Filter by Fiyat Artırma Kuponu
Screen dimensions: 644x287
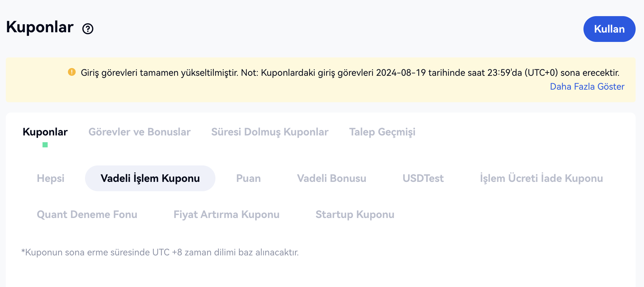tap(226, 214)
